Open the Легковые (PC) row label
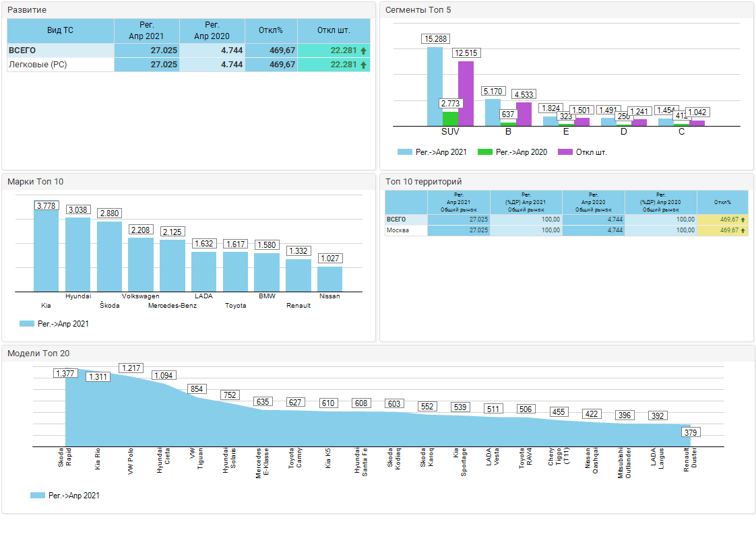The width and height of the screenshot is (756, 534). click(37, 65)
